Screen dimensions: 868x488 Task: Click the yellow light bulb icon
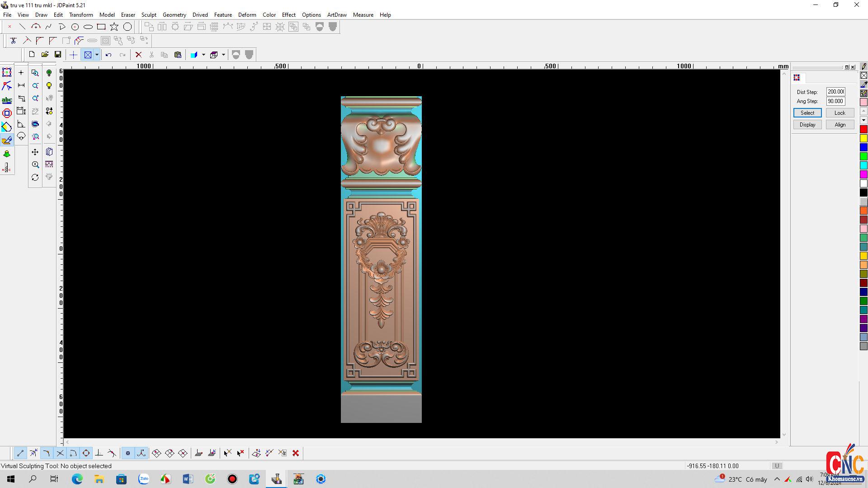pyautogui.click(x=49, y=85)
